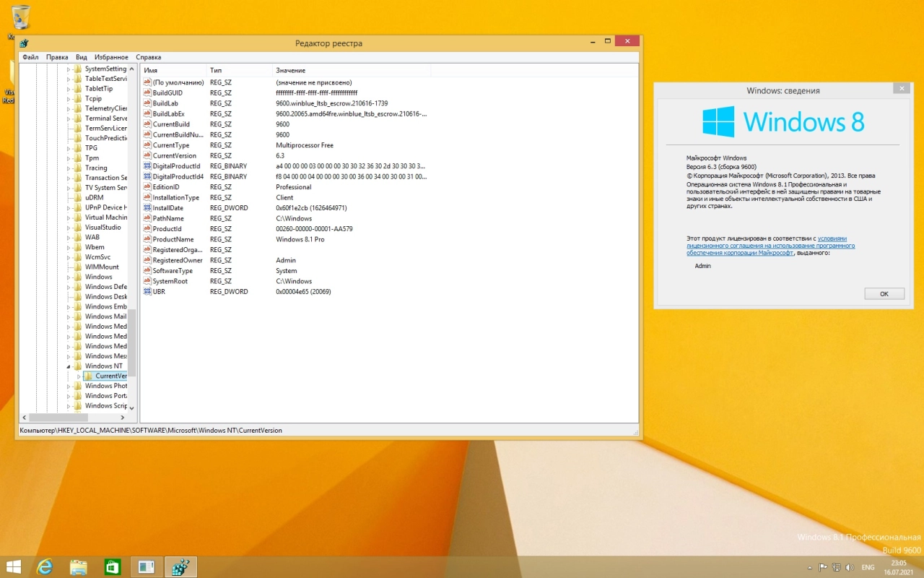Click the BuildLab value icon
The height and width of the screenshot is (578, 924).
pos(147,103)
